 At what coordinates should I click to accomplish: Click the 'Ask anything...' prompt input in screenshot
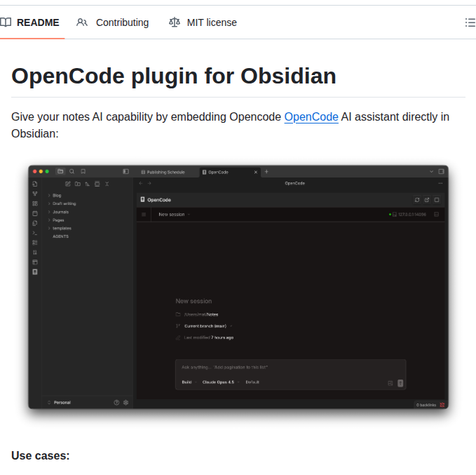tap(290, 367)
